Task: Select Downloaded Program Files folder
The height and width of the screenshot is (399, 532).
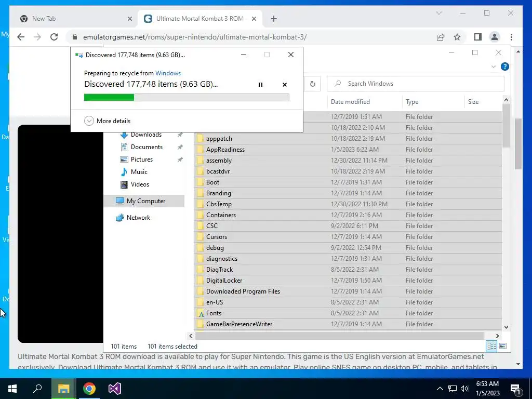Action: click(x=348, y=291)
